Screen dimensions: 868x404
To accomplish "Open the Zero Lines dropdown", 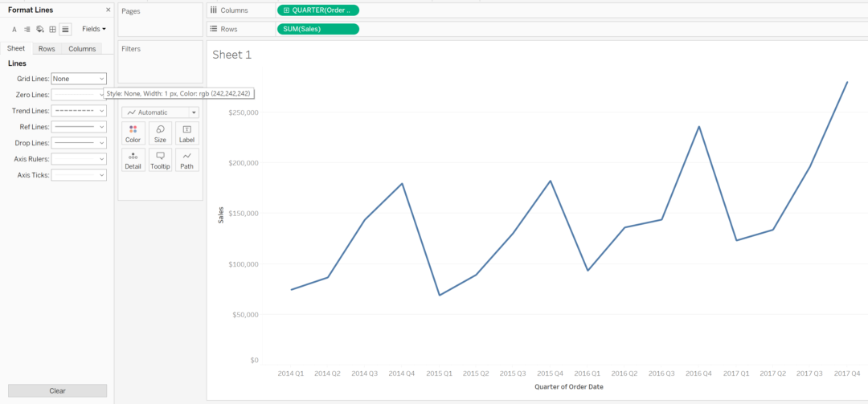I will [79, 95].
